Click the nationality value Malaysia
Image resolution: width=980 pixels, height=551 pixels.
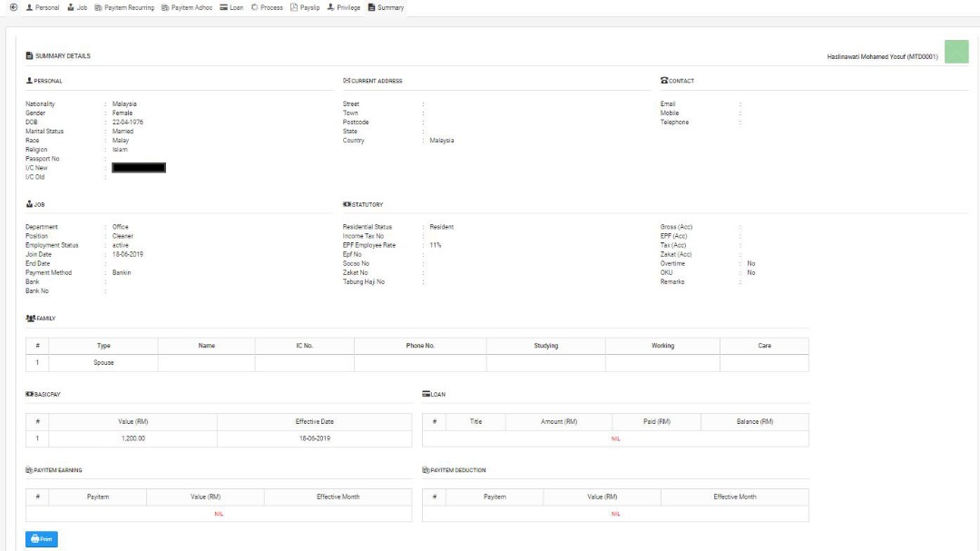point(124,103)
